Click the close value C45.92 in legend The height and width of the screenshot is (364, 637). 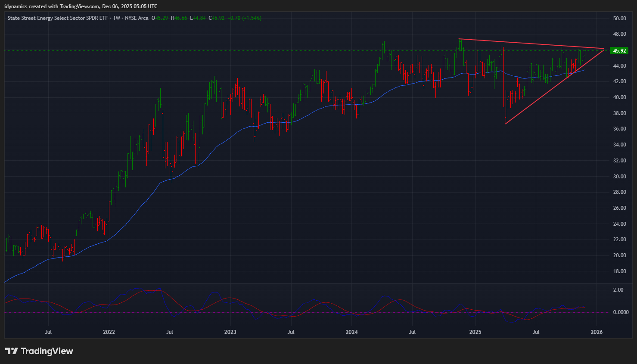[x=217, y=18]
